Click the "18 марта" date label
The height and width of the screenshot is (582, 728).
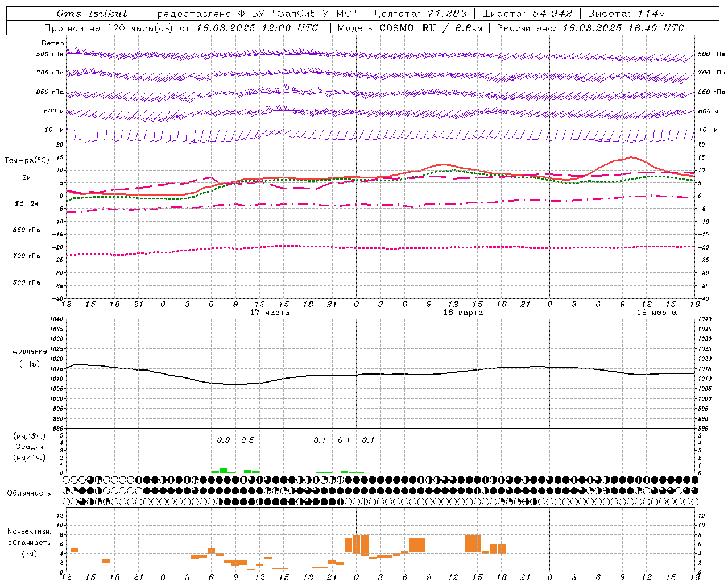point(463,313)
